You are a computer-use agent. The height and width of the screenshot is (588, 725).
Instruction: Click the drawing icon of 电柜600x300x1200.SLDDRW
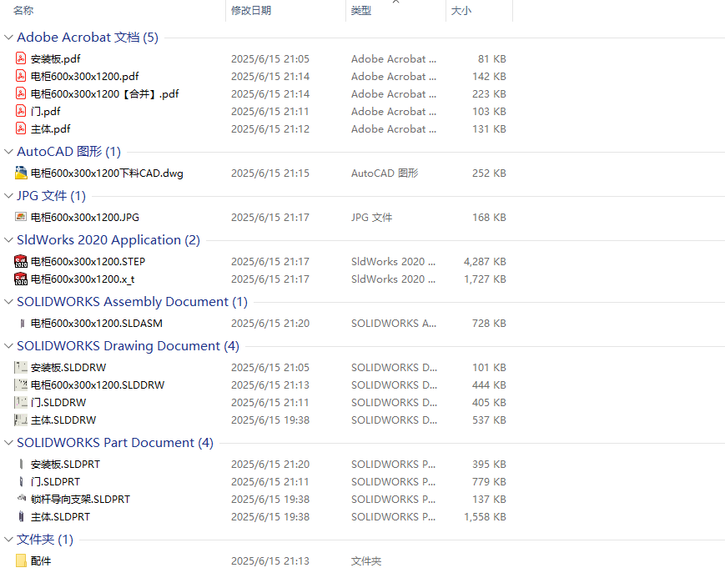point(21,384)
